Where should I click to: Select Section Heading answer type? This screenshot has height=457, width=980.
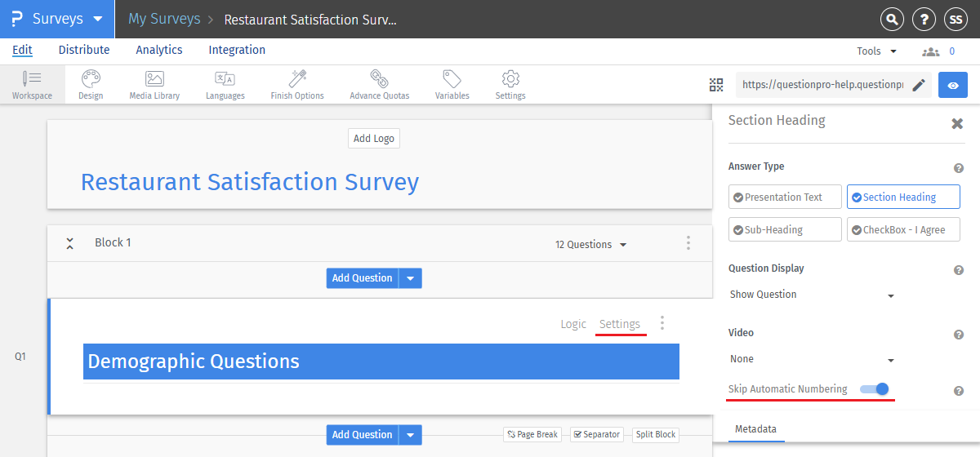pos(903,197)
